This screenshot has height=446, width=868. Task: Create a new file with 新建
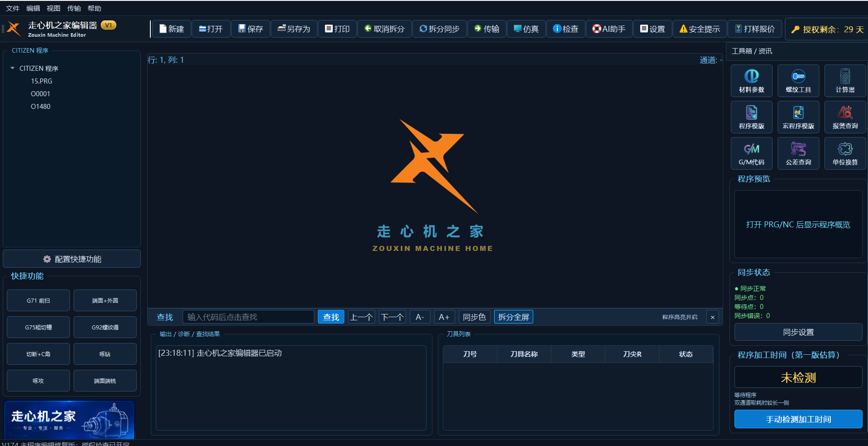(x=171, y=29)
